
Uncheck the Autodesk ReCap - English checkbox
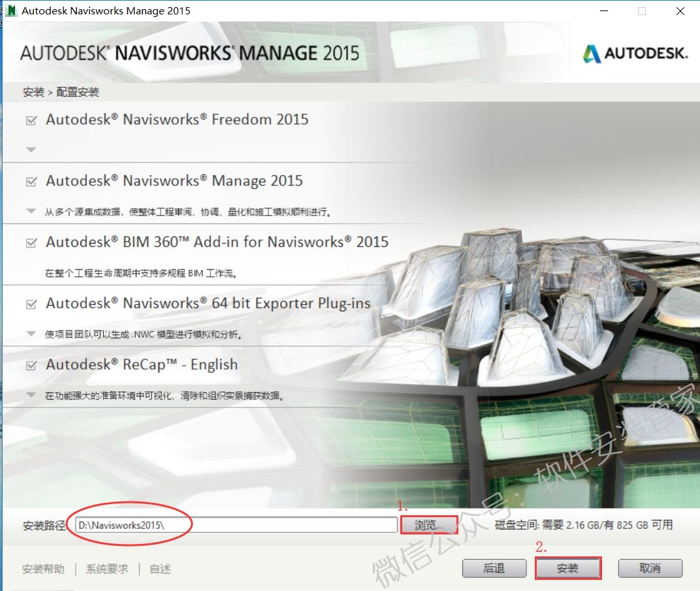(x=31, y=366)
